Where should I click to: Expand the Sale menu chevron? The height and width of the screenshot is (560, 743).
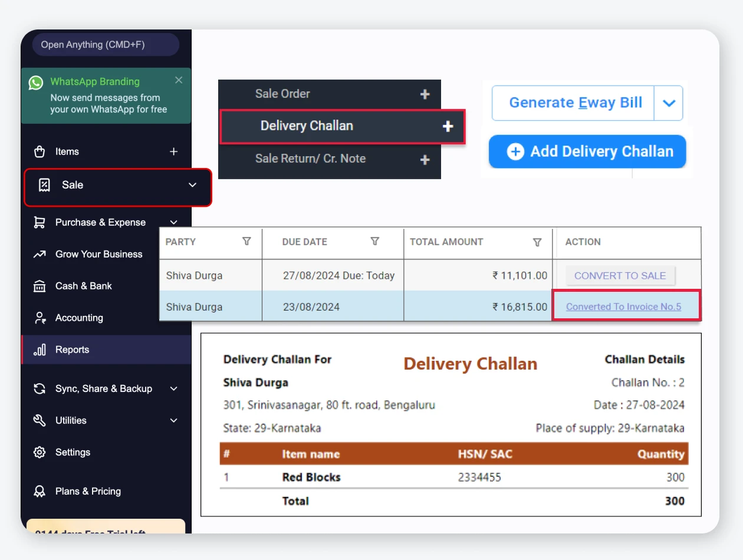192,185
